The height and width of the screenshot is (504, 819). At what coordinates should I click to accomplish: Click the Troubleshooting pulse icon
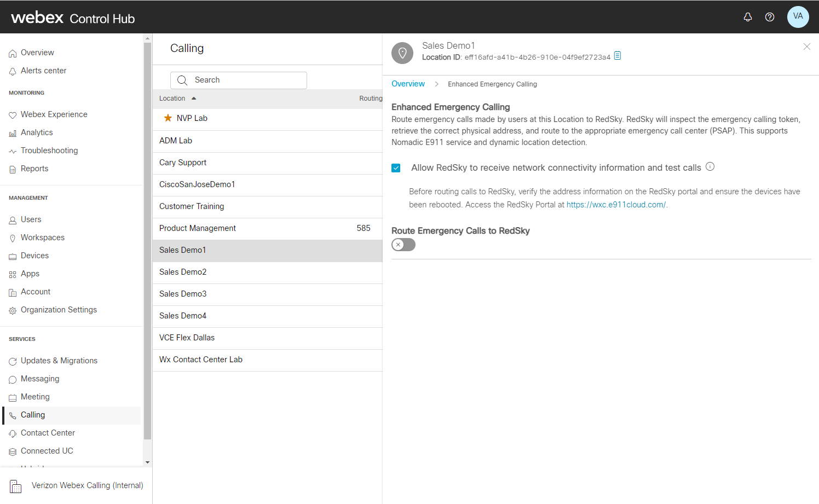point(13,152)
